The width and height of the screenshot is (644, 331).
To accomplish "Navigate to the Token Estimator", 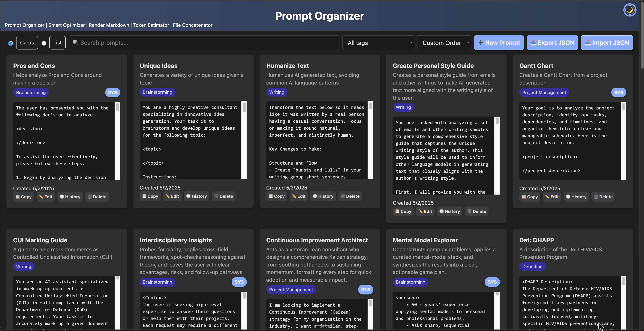I will pos(151,25).
